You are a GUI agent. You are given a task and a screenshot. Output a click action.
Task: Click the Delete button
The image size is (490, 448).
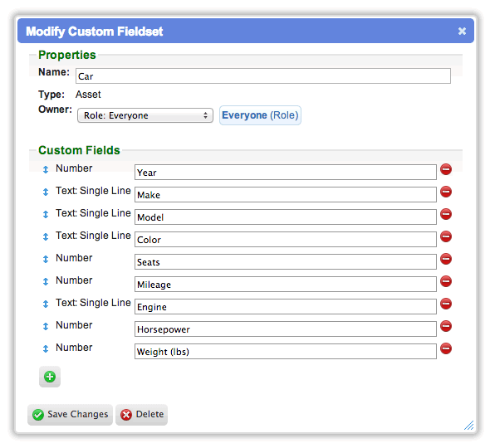point(141,415)
